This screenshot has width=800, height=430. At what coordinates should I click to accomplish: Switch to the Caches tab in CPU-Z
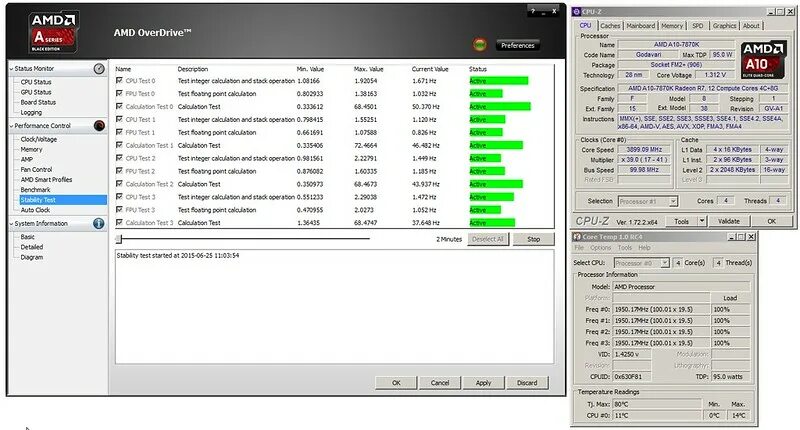pyautogui.click(x=610, y=26)
